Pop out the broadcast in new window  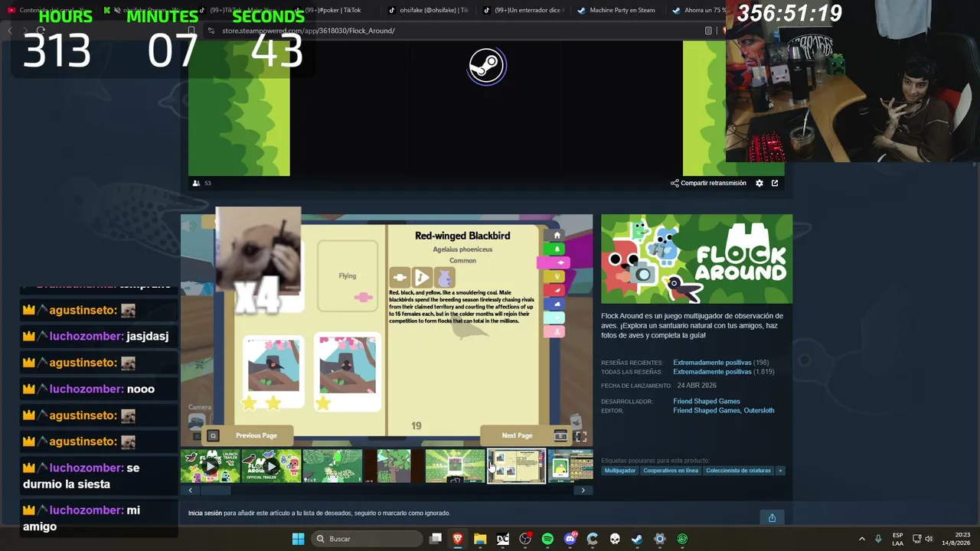click(x=775, y=183)
